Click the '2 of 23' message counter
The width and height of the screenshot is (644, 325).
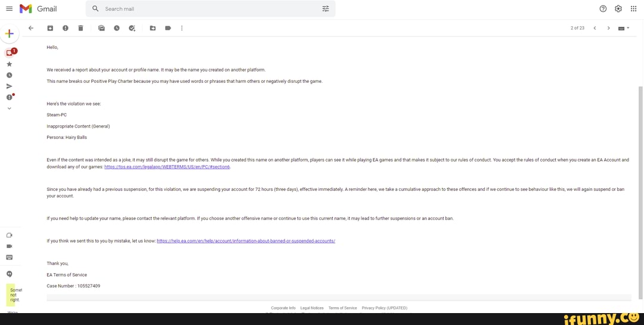click(x=577, y=28)
